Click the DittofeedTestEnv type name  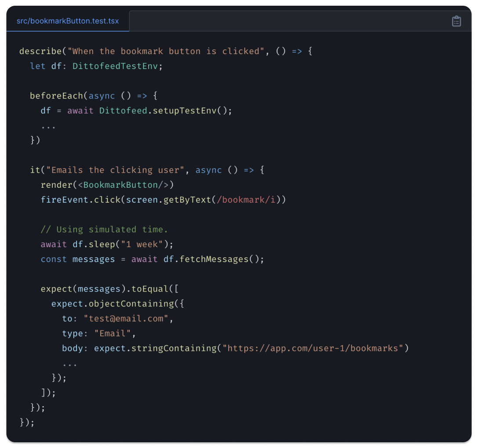[x=117, y=66]
